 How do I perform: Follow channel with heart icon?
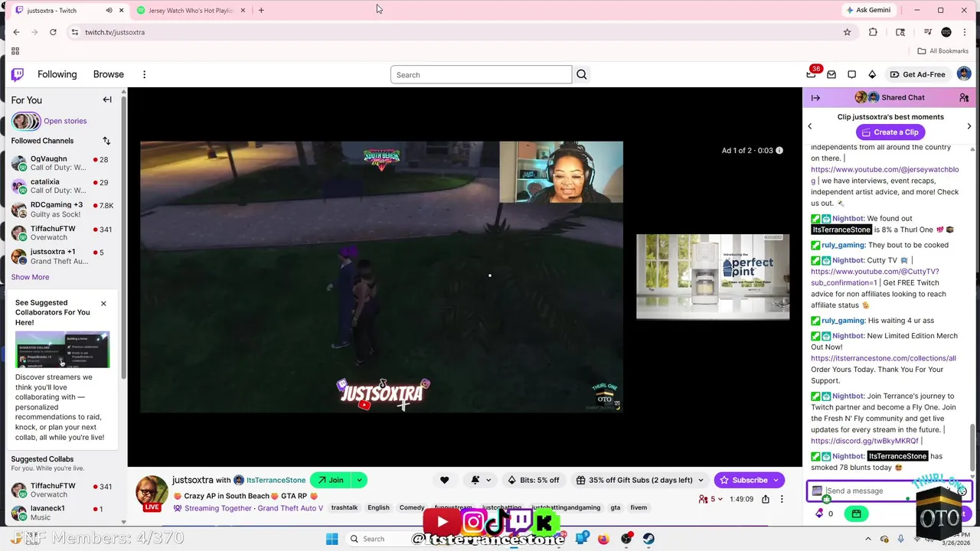click(x=444, y=480)
